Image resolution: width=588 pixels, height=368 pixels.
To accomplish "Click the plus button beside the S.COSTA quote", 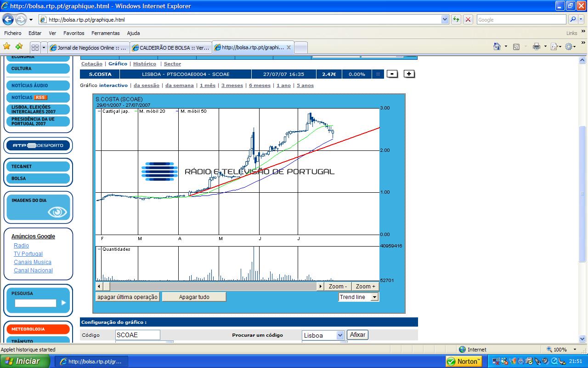I will [409, 74].
